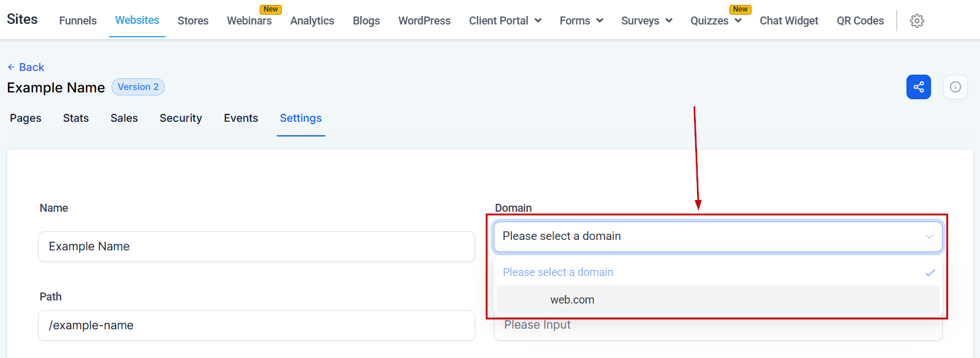This screenshot has width=980, height=358.
Task: Switch to the Security tab
Action: [181, 118]
